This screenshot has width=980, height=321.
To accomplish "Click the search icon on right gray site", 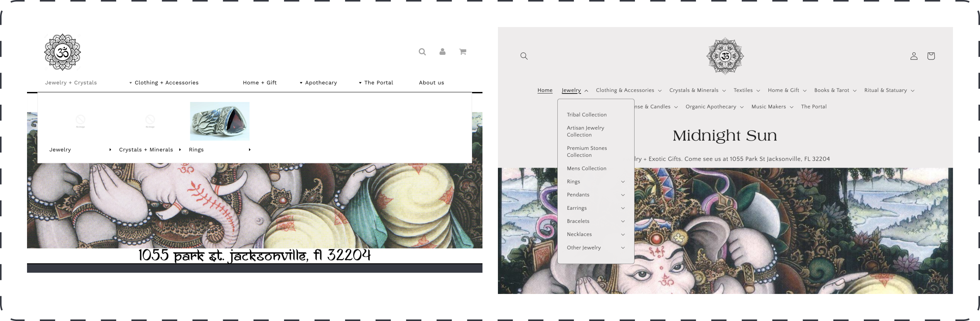I will coord(524,56).
